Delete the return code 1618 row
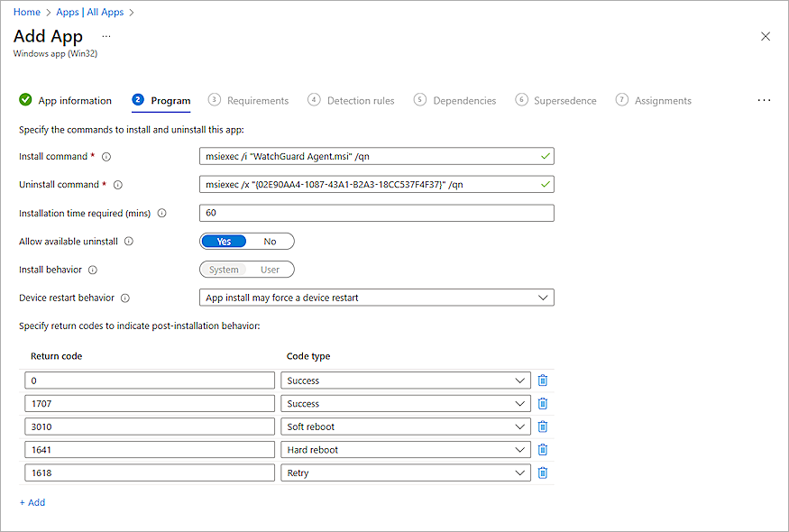The image size is (789, 532). (x=543, y=473)
